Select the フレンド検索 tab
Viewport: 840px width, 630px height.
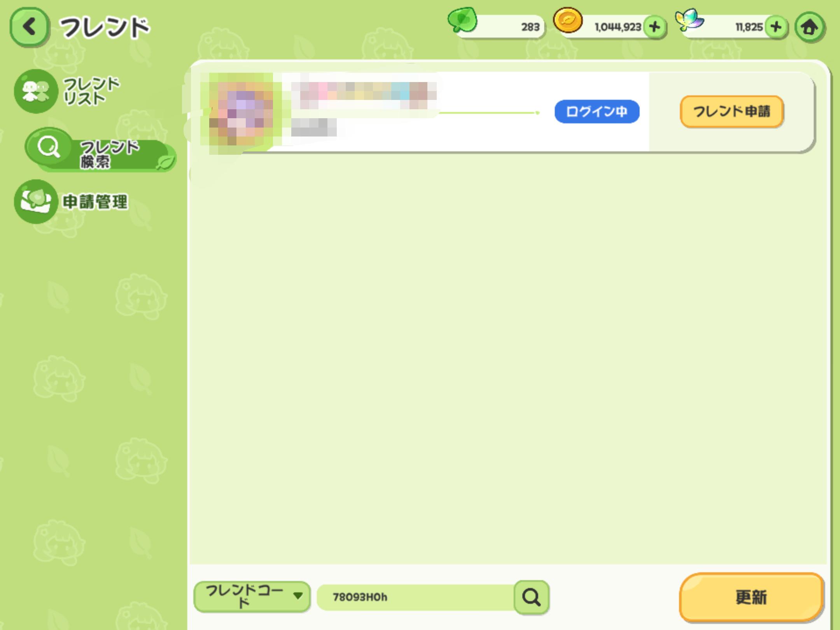click(x=100, y=150)
